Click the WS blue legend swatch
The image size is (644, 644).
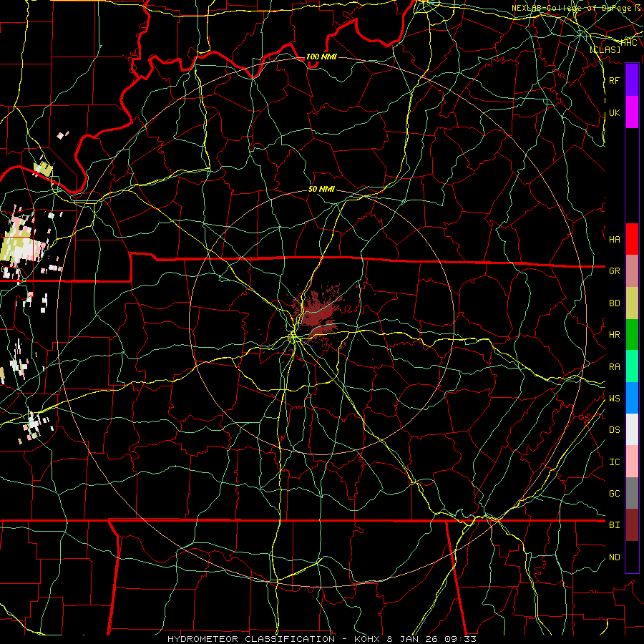coord(632,398)
